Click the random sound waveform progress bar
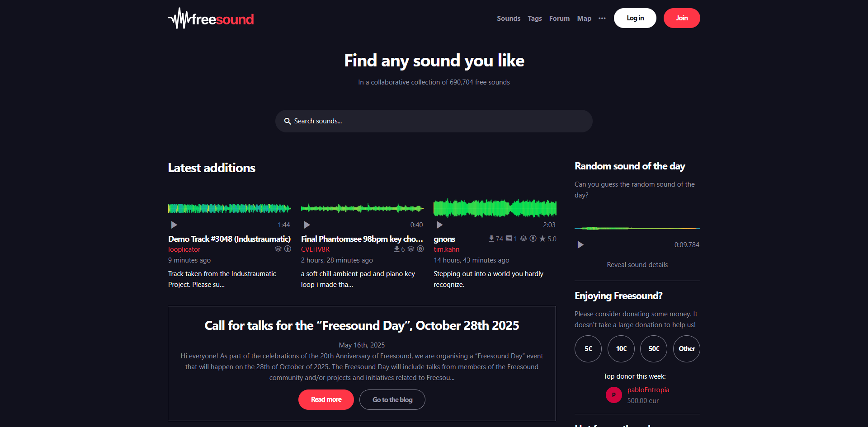868x427 pixels. pos(637,228)
